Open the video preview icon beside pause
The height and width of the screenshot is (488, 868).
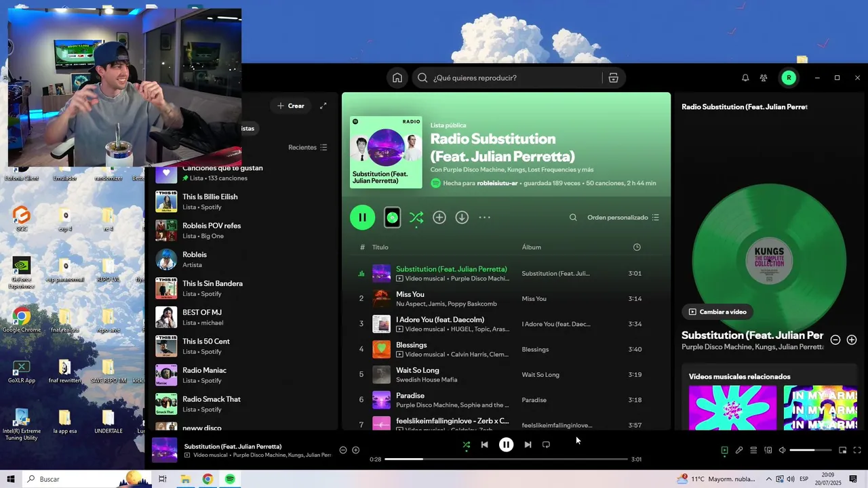[x=392, y=218]
